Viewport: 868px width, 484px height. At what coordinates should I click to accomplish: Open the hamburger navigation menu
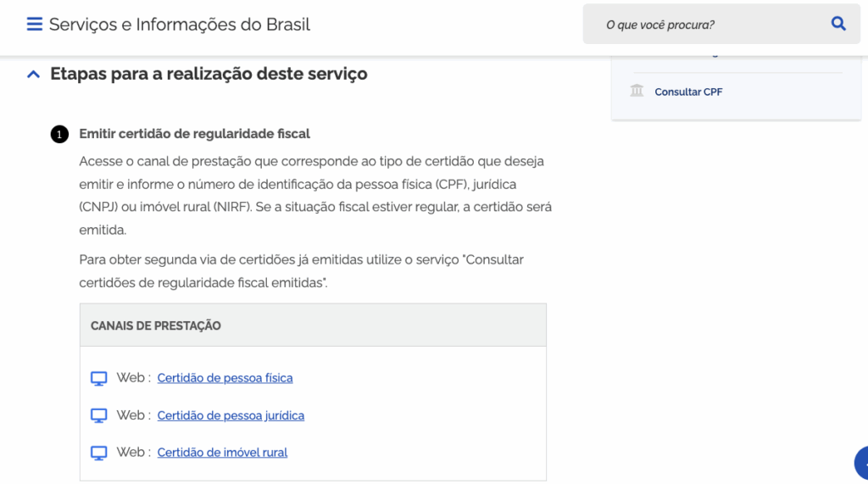(x=35, y=25)
